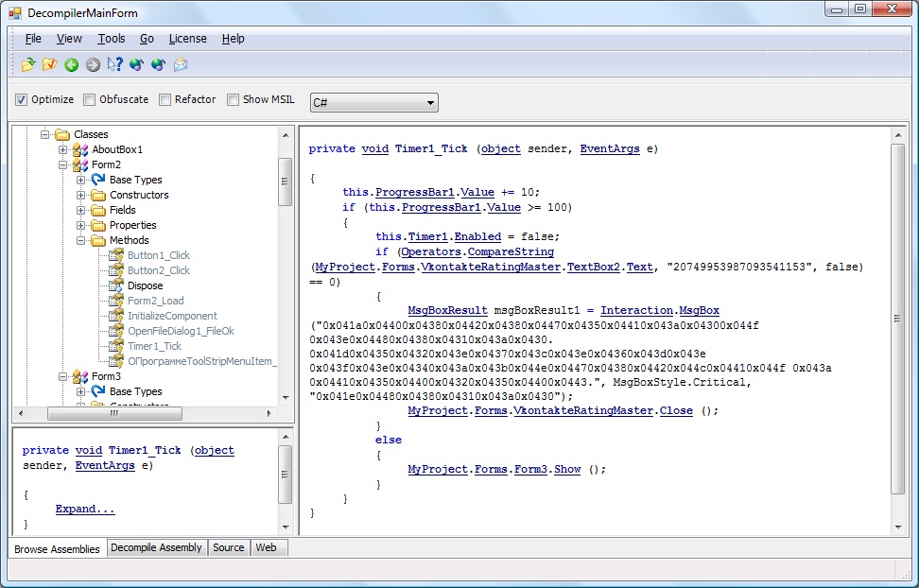Viewport: 919px width, 588px height.
Task: Expand the Properties node
Action: tap(81, 225)
